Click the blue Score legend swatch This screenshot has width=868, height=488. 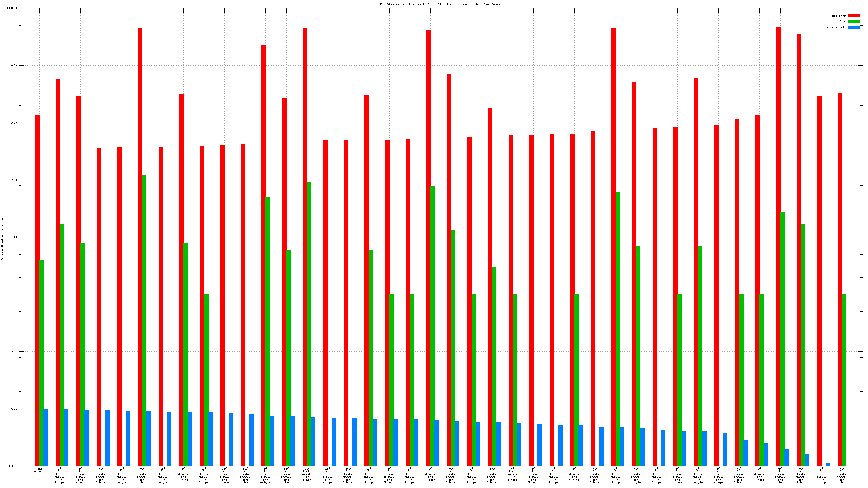pyautogui.click(x=853, y=27)
